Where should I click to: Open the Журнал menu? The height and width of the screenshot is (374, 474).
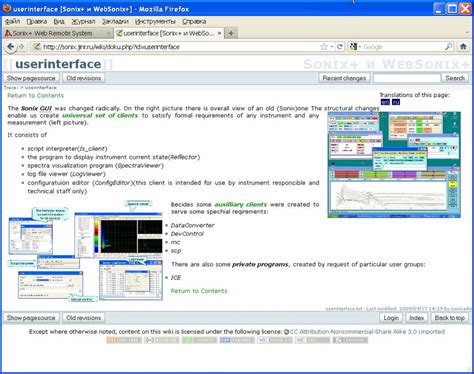(83, 21)
